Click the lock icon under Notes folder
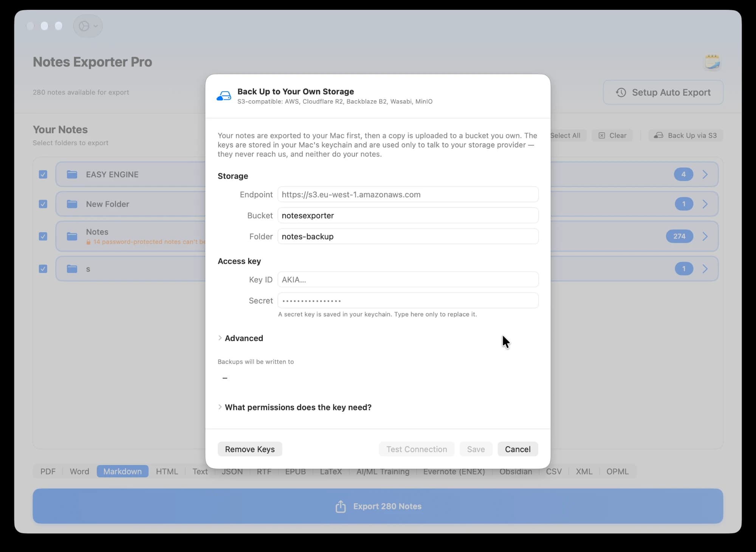756x552 pixels. pyautogui.click(x=88, y=242)
